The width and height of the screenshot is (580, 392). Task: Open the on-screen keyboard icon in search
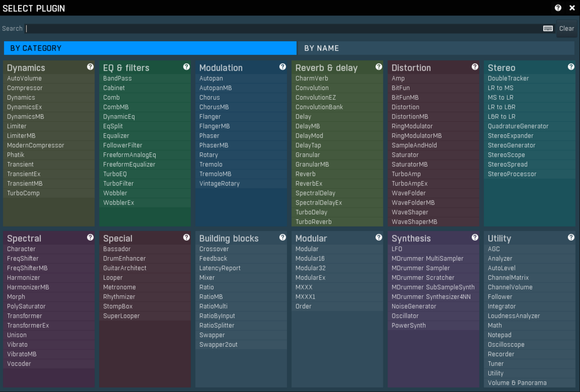[548, 28]
